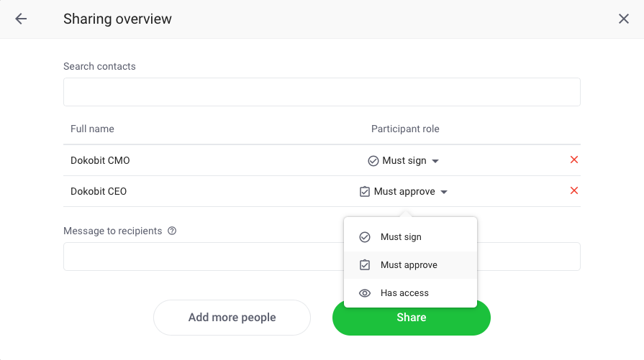Click the eye icon for Has access
Image resolution: width=644 pixels, height=360 pixels.
click(x=365, y=293)
